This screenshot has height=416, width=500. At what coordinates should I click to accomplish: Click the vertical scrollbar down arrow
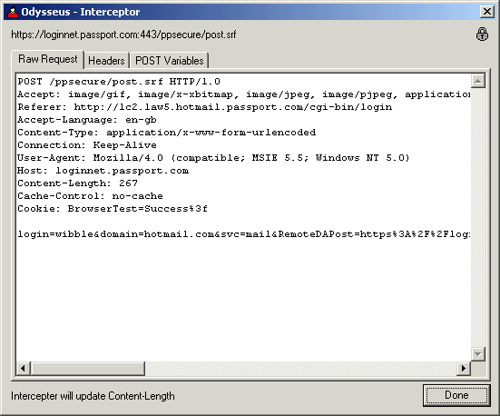tap(478, 354)
